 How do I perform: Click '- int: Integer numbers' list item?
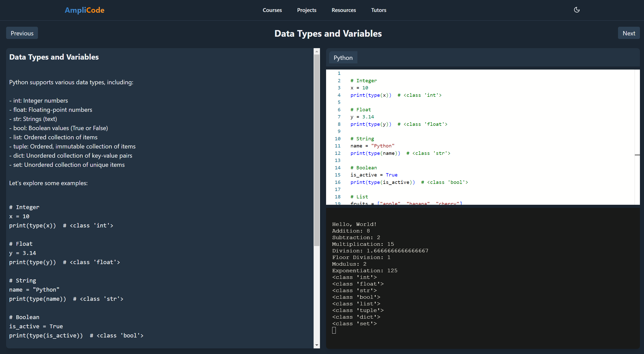pos(38,101)
